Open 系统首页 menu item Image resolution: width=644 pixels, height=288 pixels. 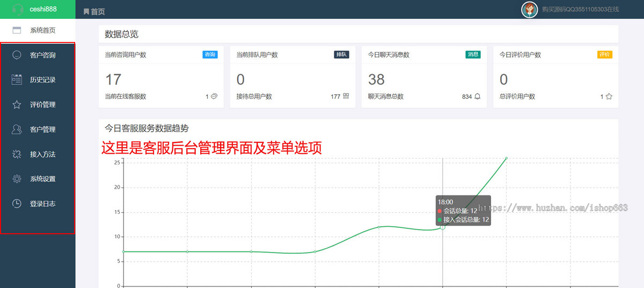coord(38,31)
